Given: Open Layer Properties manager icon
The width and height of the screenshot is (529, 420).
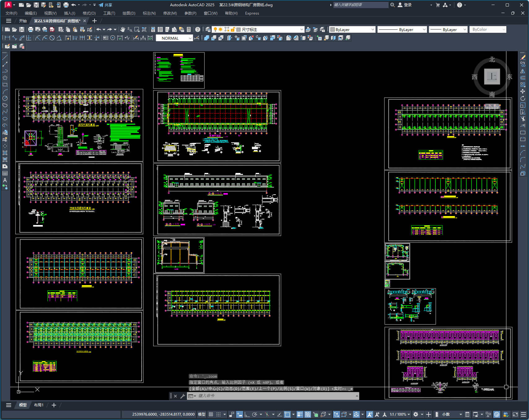Looking at the screenshot, I should tap(208, 29).
